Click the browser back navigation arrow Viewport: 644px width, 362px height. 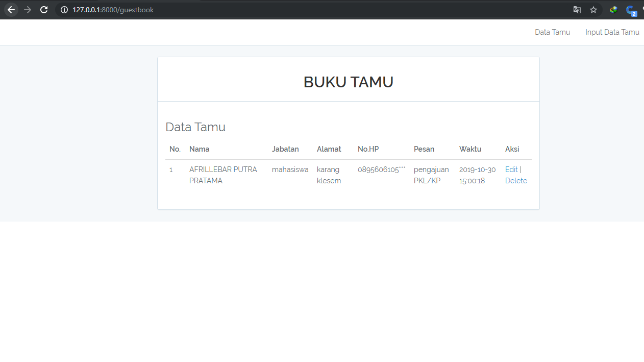(11, 9)
